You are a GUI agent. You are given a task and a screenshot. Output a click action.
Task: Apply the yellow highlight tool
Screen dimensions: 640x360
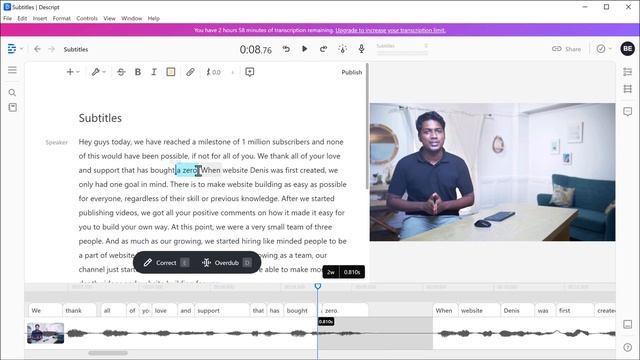tap(171, 72)
